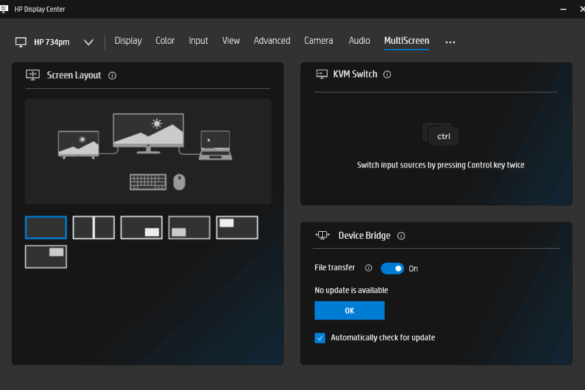Click the large center monitor illustration
585x390 pixels.
coord(148,133)
